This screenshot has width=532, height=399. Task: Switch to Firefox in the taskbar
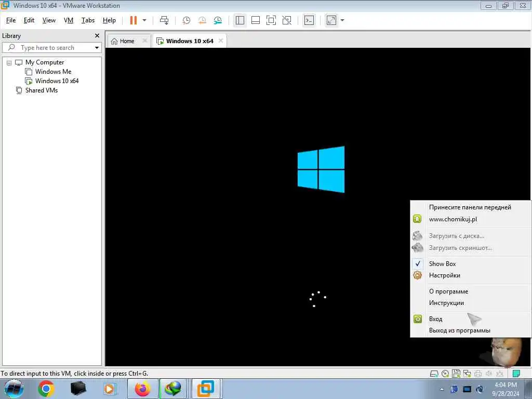point(143,389)
